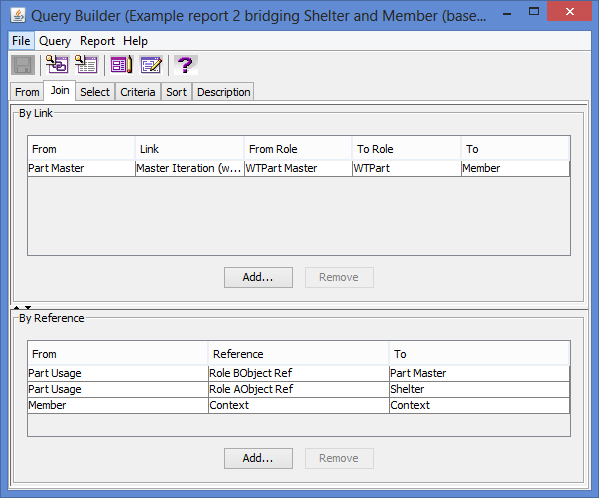Click the Java icon in the title bar
This screenshot has height=498, width=599.
tap(18, 15)
